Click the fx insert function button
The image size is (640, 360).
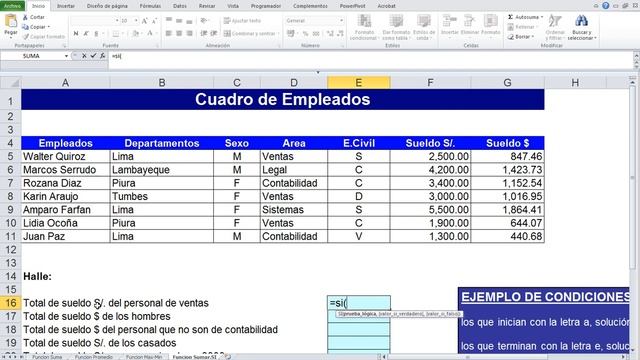(x=103, y=56)
